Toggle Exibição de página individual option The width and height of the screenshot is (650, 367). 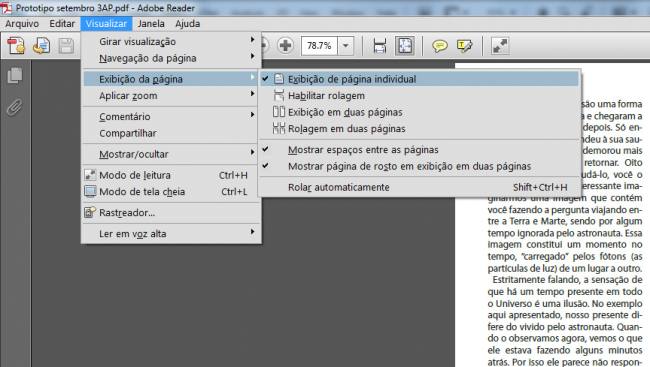tap(419, 79)
